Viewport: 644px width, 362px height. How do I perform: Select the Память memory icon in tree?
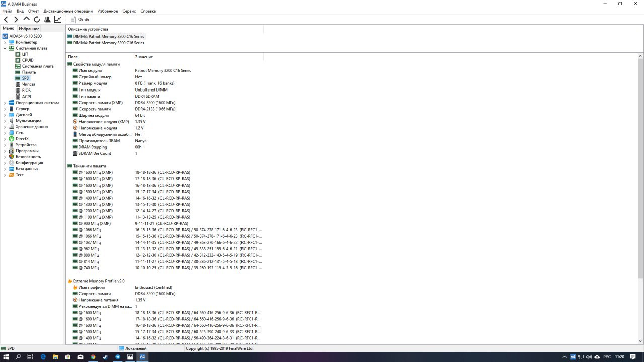tap(18, 72)
